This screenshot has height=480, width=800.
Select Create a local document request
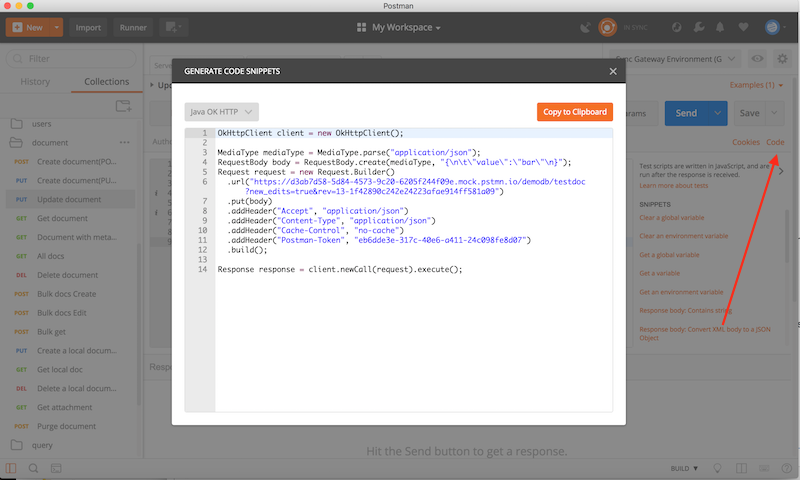click(70, 350)
